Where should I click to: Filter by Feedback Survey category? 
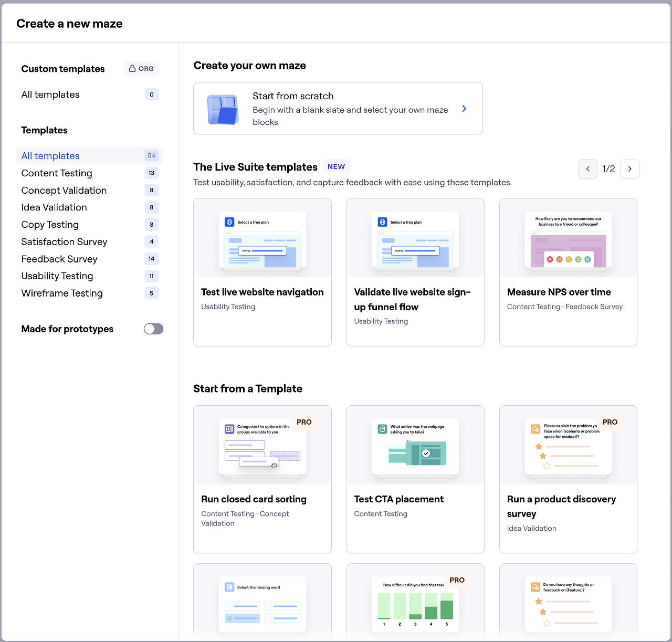click(90, 259)
